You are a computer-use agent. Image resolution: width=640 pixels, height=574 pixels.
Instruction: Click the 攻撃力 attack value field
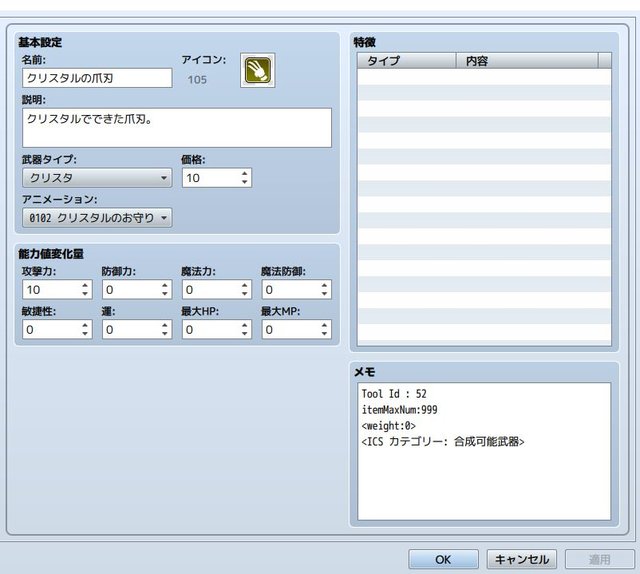tap(52, 289)
